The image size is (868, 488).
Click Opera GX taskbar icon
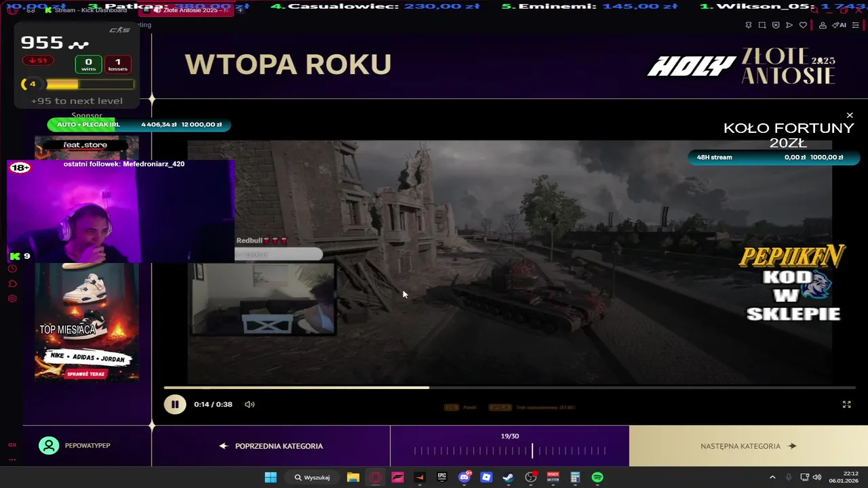tap(375, 477)
